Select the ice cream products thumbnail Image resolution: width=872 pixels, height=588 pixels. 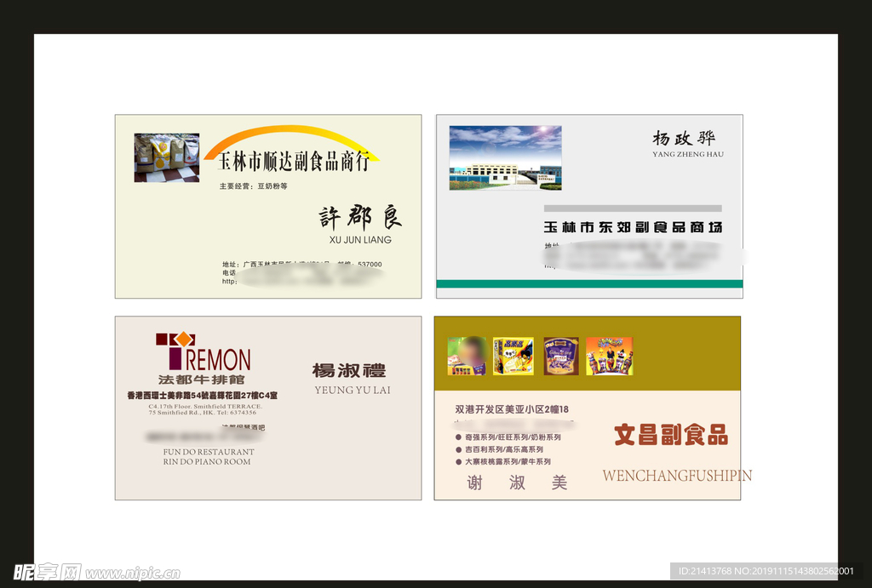tap(609, 356)
